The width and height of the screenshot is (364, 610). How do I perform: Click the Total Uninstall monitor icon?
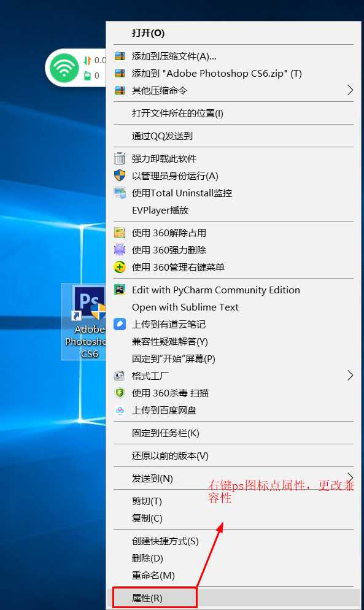tap(120, 193)
